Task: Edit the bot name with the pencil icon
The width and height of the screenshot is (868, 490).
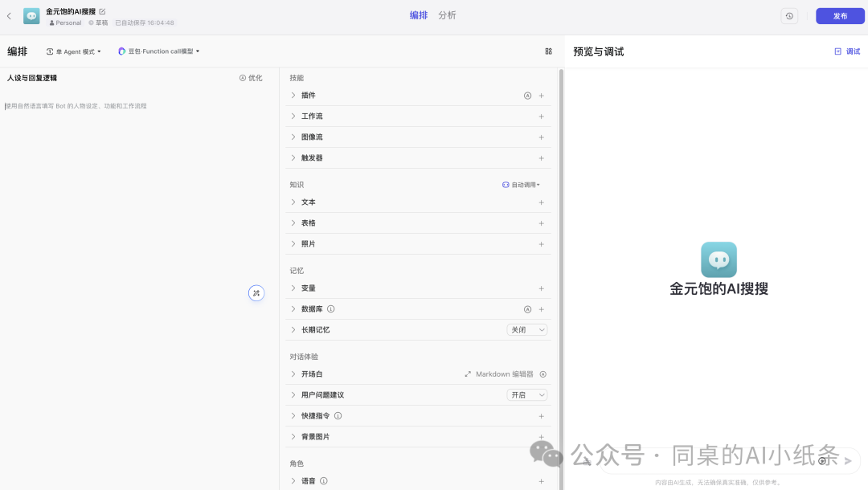Action: click(100, 10)
